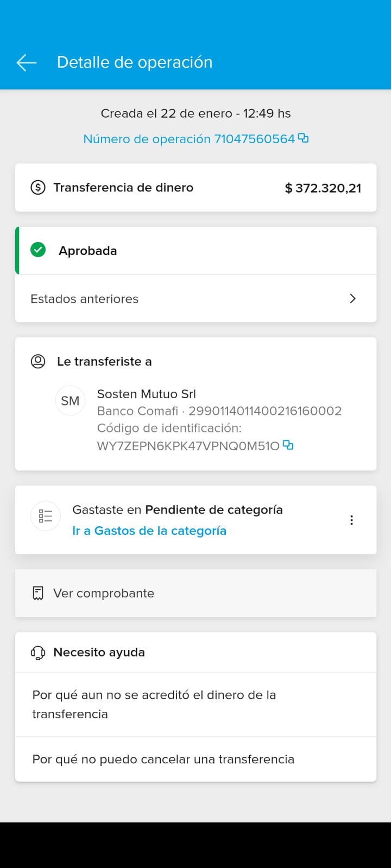Tap the headset help icon
Screen dimensions: 391x868
(x=38, y=652)
